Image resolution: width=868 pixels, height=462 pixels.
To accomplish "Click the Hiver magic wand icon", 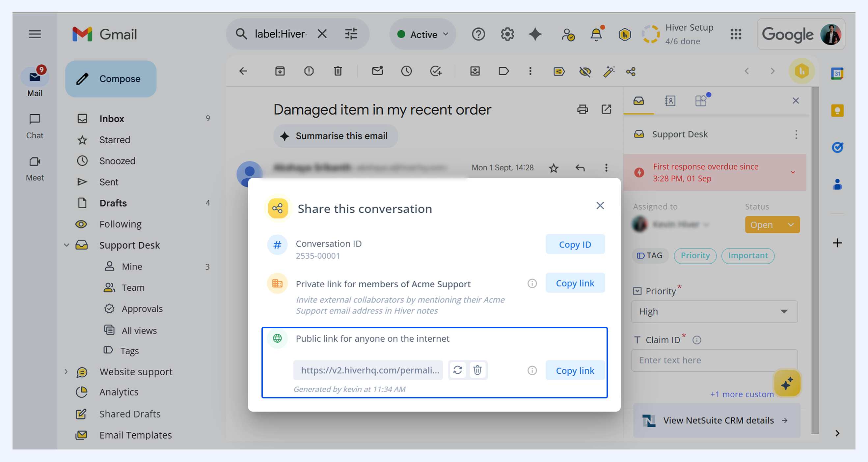I will (609, 72).
